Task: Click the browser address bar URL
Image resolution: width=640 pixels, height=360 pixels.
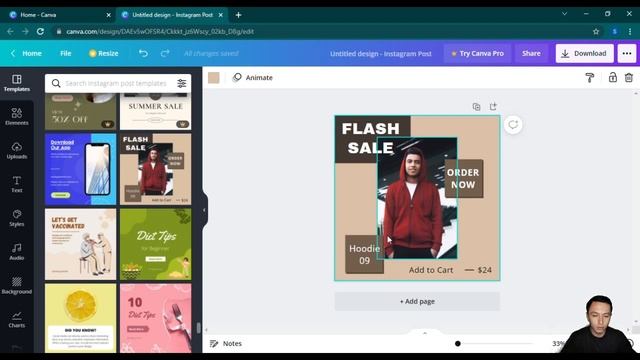Action: coord(160,31)
